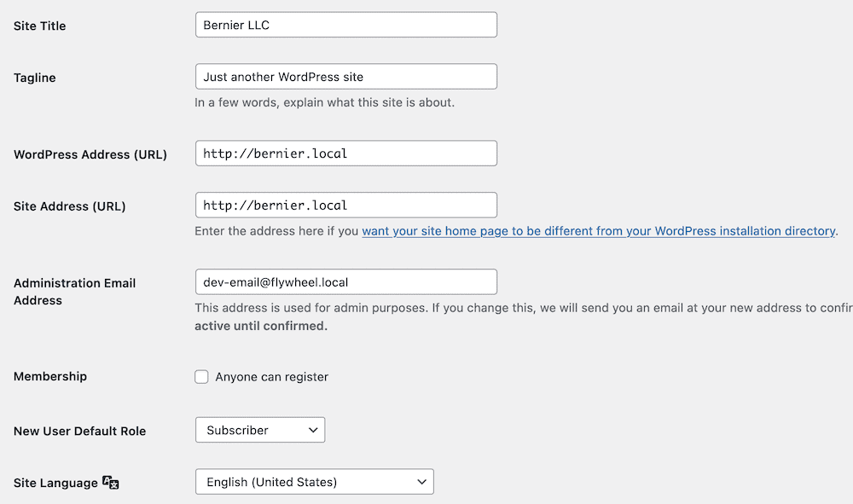853x504 pixels.
Task: Click the New User Default Role label
Action: pos(80,432)
